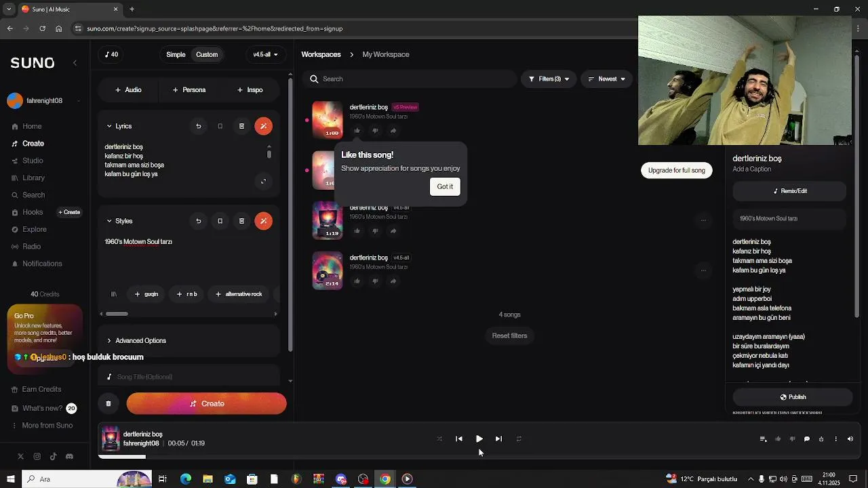The width and height of the screenshot is (868, 488).
Task: Click the song progress bar in player
Action: coord(479,457)
